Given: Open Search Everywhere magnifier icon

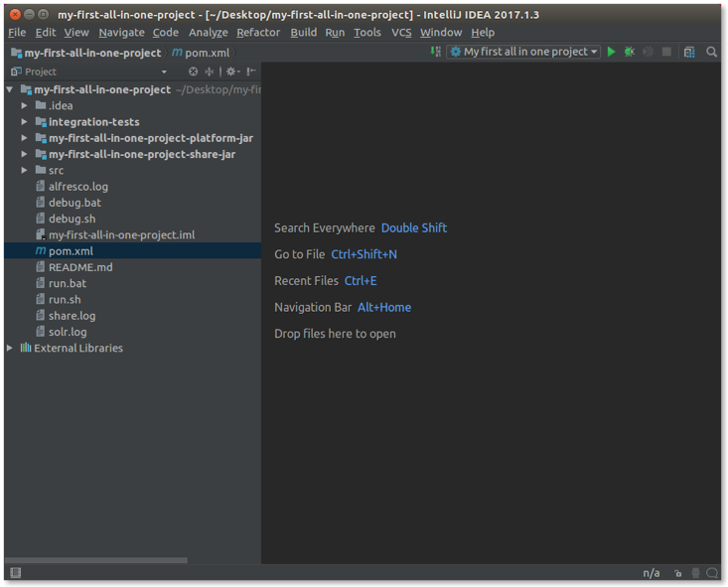Looking at the screenshot, I should click(711, 52).
